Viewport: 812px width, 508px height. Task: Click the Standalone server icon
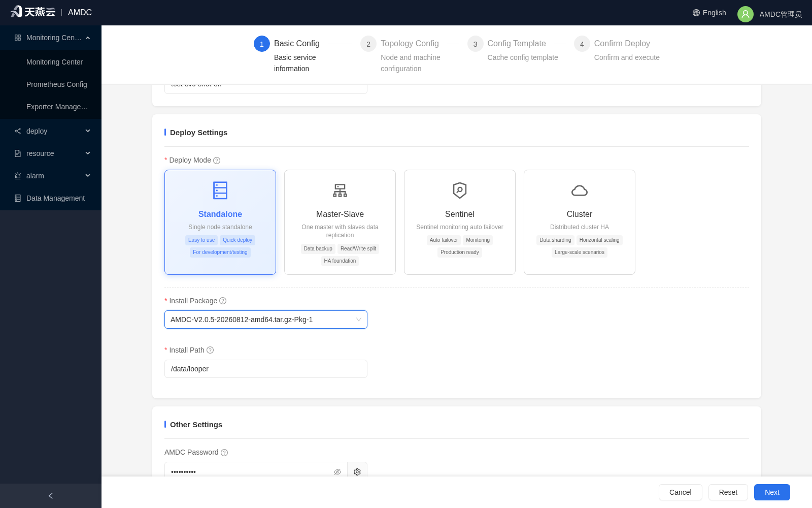220,190
